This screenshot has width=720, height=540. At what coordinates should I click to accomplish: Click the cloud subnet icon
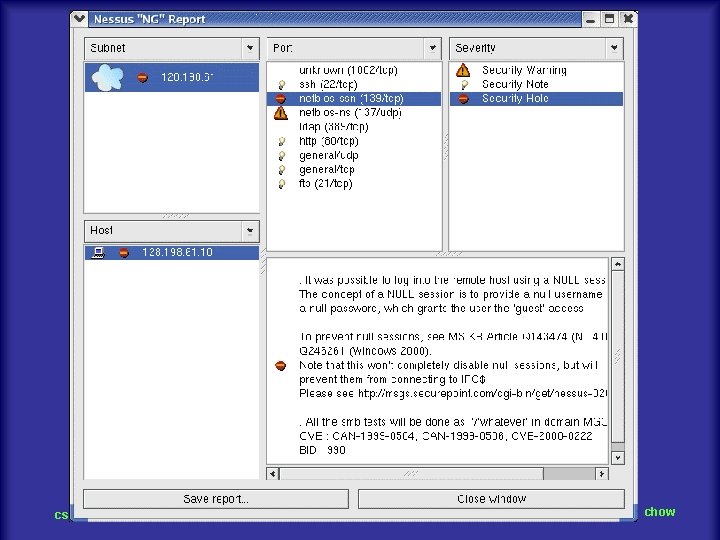107,77
